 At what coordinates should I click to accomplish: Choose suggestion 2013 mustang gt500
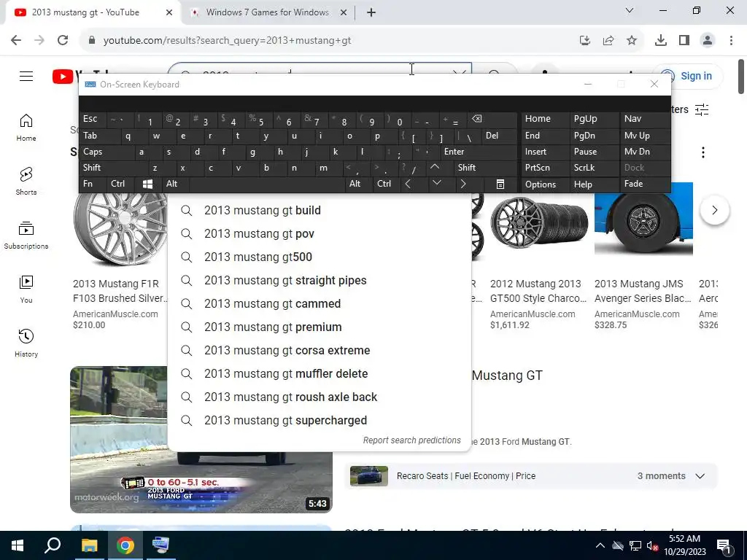pos(320,257)
